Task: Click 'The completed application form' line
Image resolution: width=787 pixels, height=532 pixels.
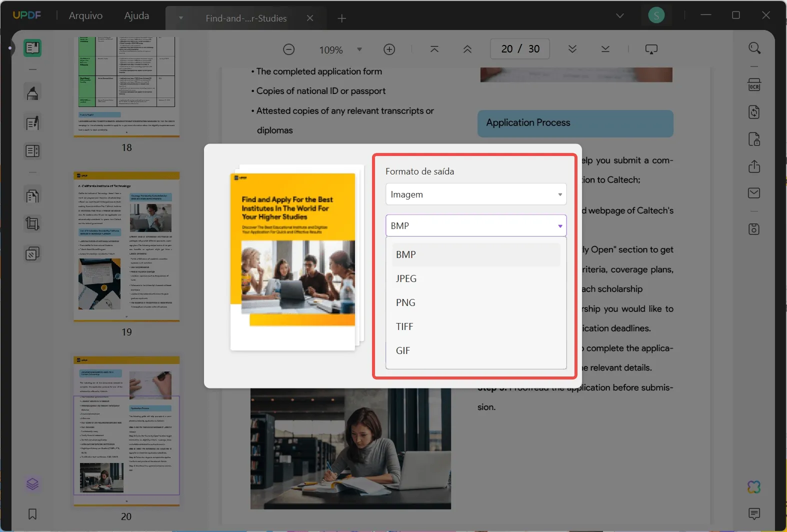Action: pyautogui.click(x=319, y=71)
